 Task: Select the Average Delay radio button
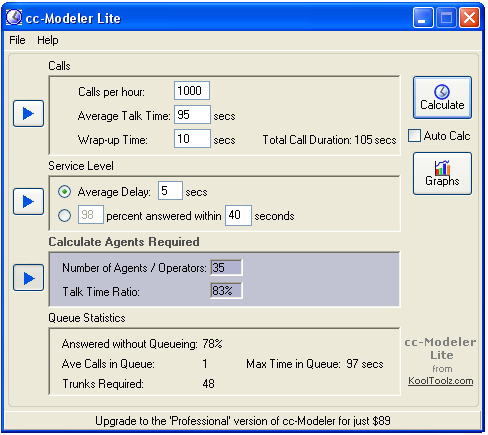coord(64,192)
